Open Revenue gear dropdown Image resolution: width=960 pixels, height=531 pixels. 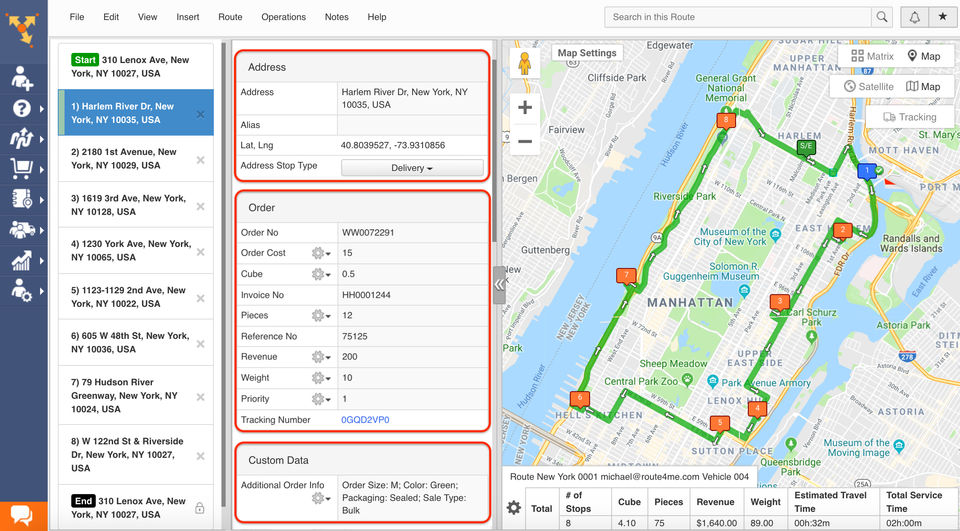coord(321,356)
